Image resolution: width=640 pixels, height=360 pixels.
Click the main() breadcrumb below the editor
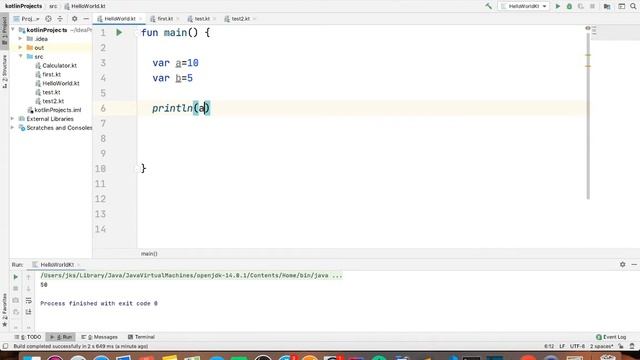[x=149, y=253]
